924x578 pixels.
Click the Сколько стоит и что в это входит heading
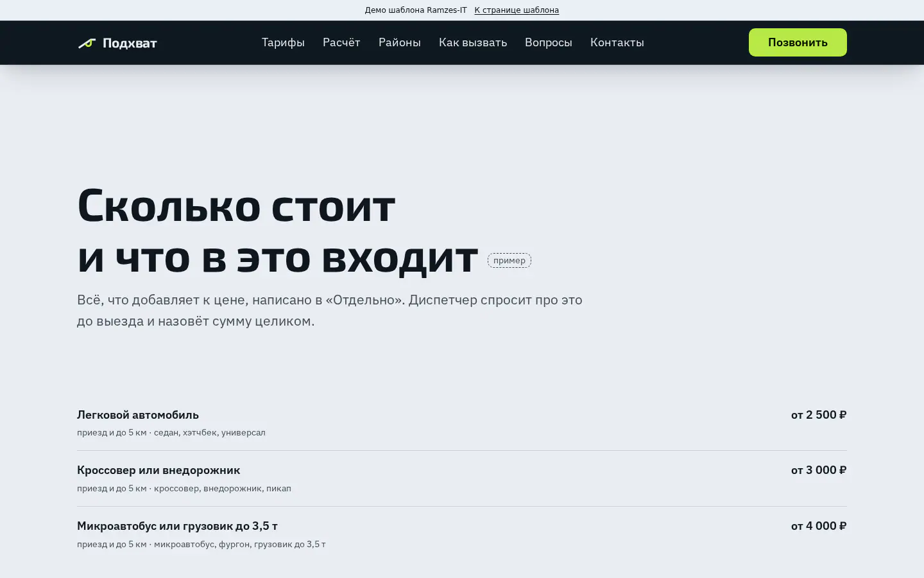coord(277,231)
